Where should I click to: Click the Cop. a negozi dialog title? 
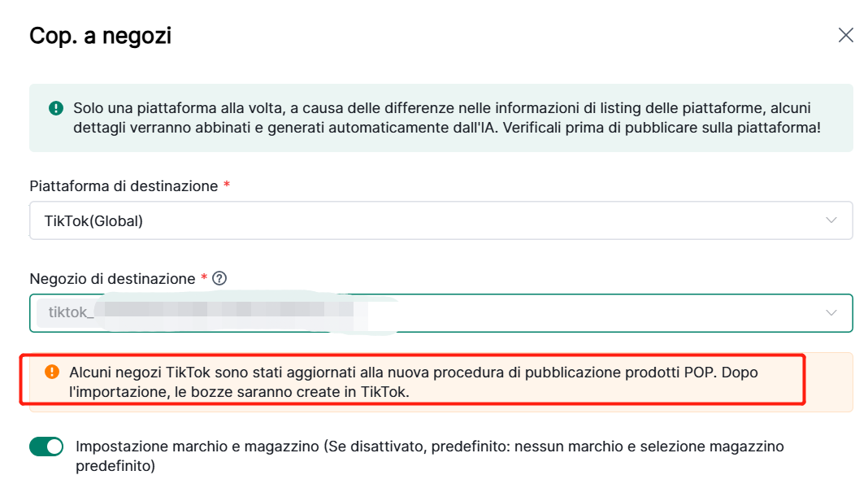pos(100,36)
